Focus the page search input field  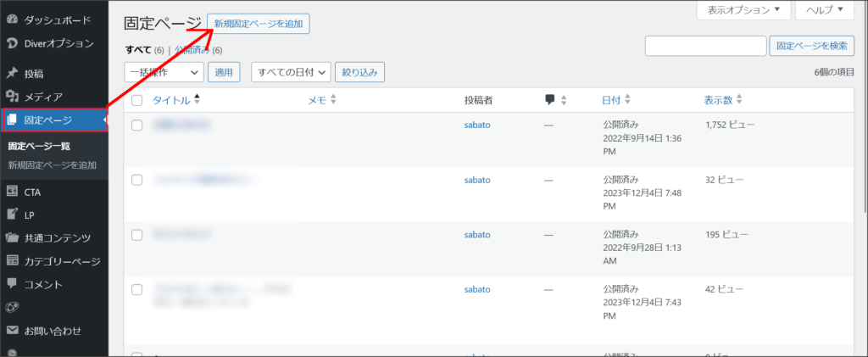tap(705, 46)
